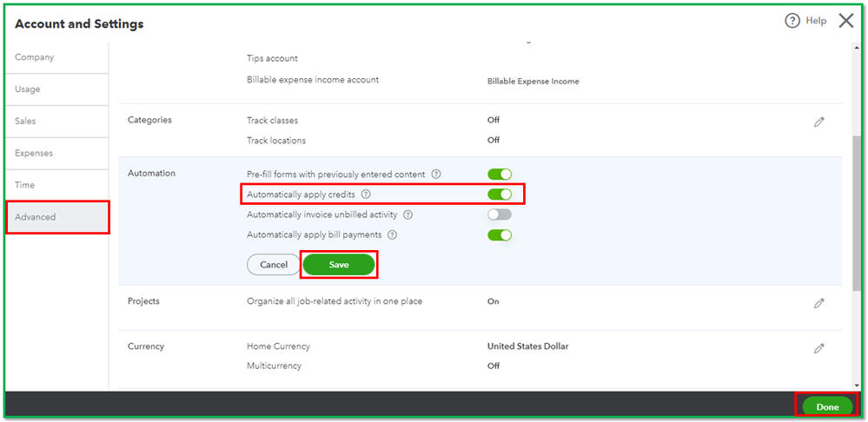Go to the Usage tab
868x422 pixels.
pos(28,89)
